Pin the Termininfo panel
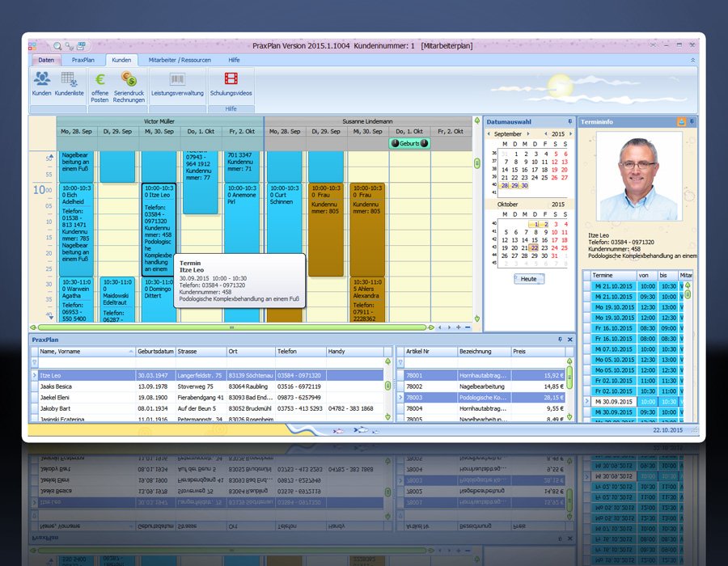 (x=692, y=121)
